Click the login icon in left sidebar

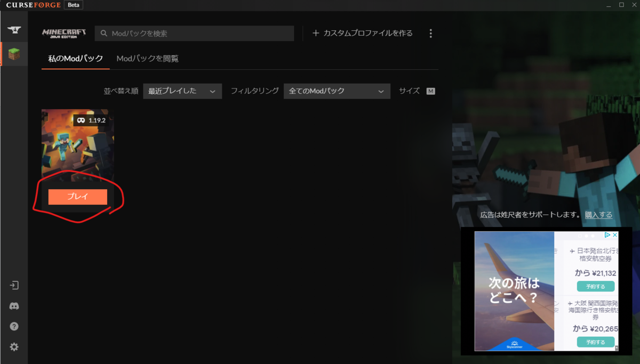14,285
